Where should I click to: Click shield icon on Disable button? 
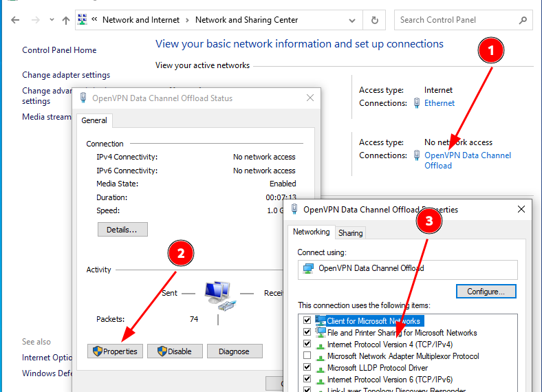click(x=162, y=351)
